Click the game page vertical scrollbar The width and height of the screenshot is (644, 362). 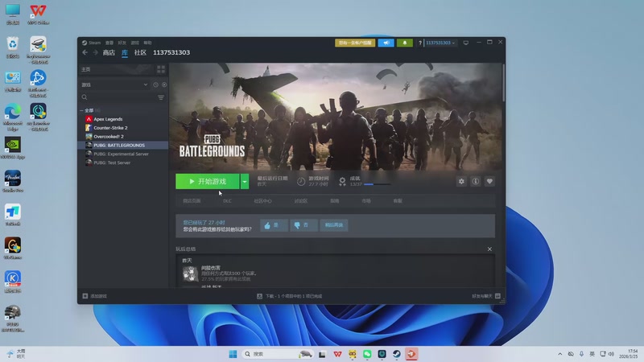pos(503,82)
